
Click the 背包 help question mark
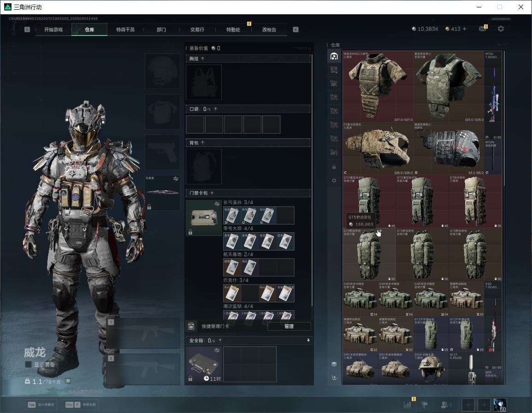point(202,142)
